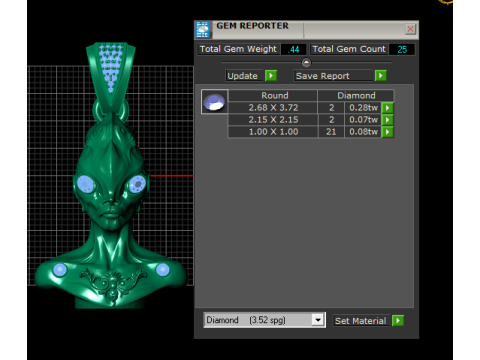Select the 2.15 X 2.15 size cell
The image size is (480, 360).
[273, 120]
